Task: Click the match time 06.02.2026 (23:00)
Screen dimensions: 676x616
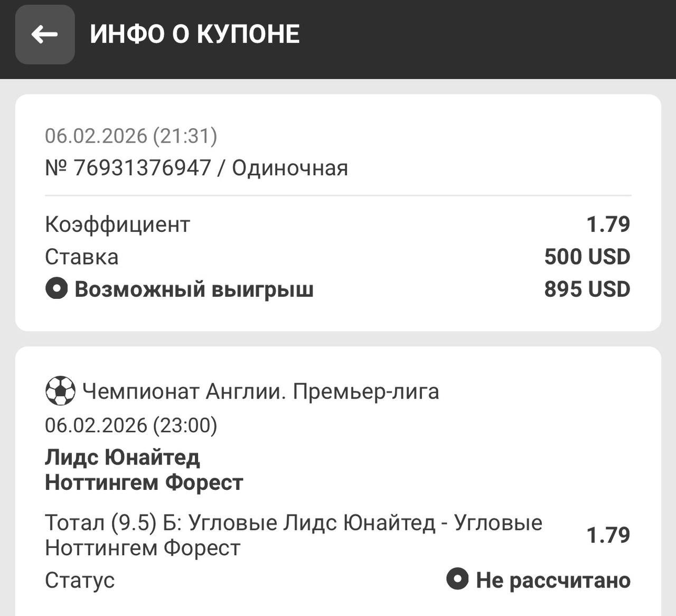Action: (131, 425)
